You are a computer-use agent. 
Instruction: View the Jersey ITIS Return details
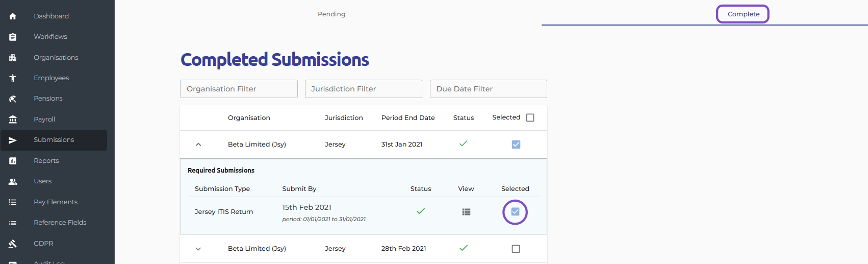tap(466, 212)
